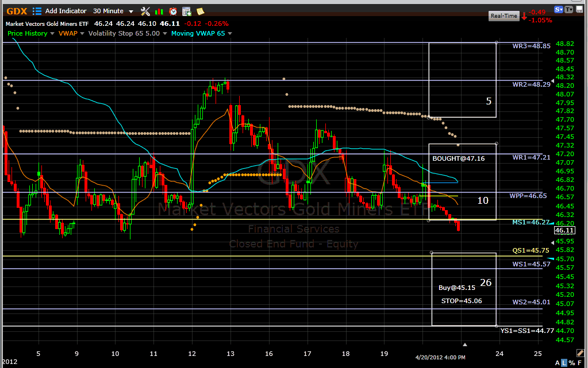Expand the Price History menu arrow
Viewport: 588px width, 368px height.
tap(52, 34)
